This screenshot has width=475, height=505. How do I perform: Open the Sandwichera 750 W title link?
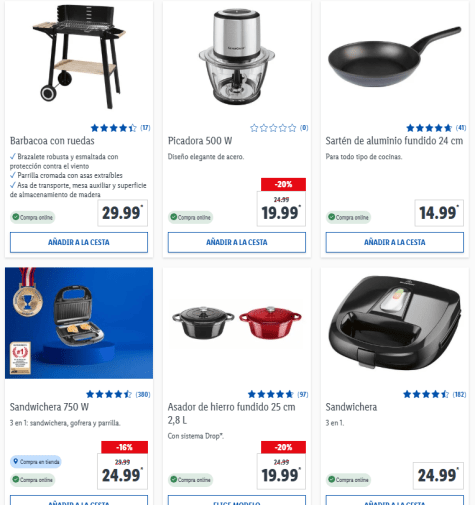(49, 407)
